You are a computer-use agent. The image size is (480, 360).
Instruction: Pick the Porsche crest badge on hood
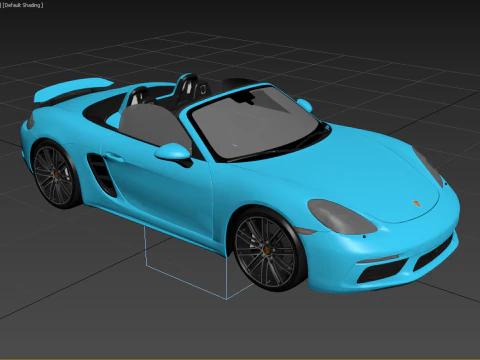(x=416, y=203)
